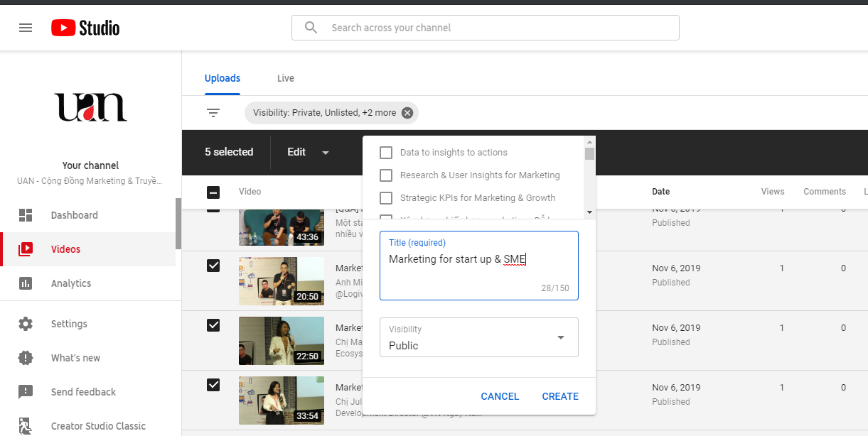
Task: Open Settings via the gear icon
Action: pyautogui.click(x=26, y=324)
